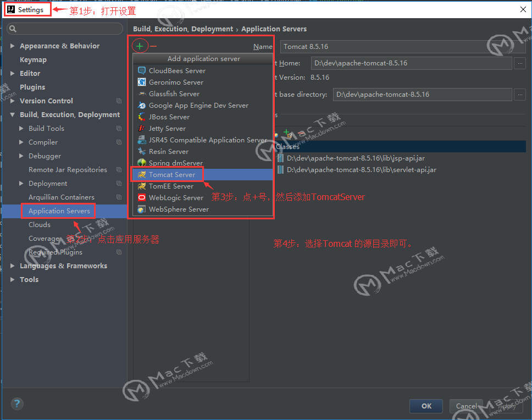Select servlet-api.jar library entry
Screen dimensions: 532x420
tap(361, 170)
